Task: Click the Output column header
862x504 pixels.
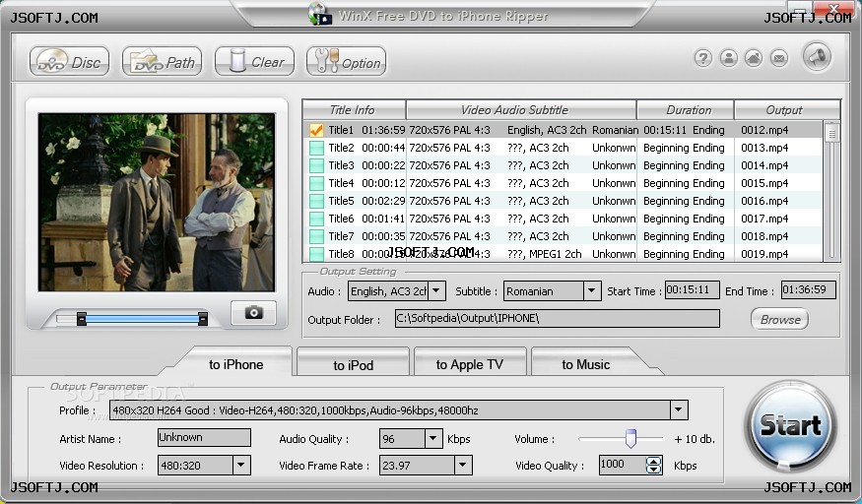Action: [x=787, y=110]
